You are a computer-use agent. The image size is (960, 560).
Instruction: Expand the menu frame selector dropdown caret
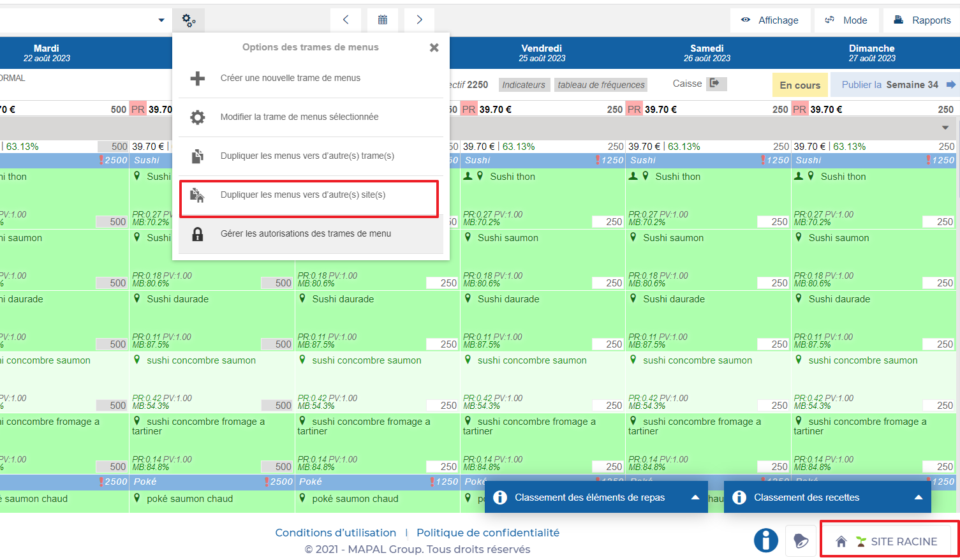(161, 20)
